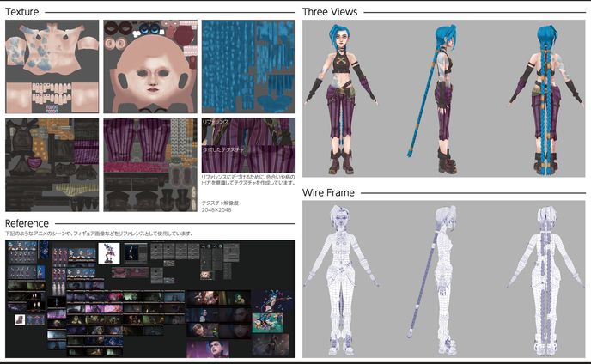591x364 pixels.
Task: Select the front view of colored model
Action: (342, 99)
